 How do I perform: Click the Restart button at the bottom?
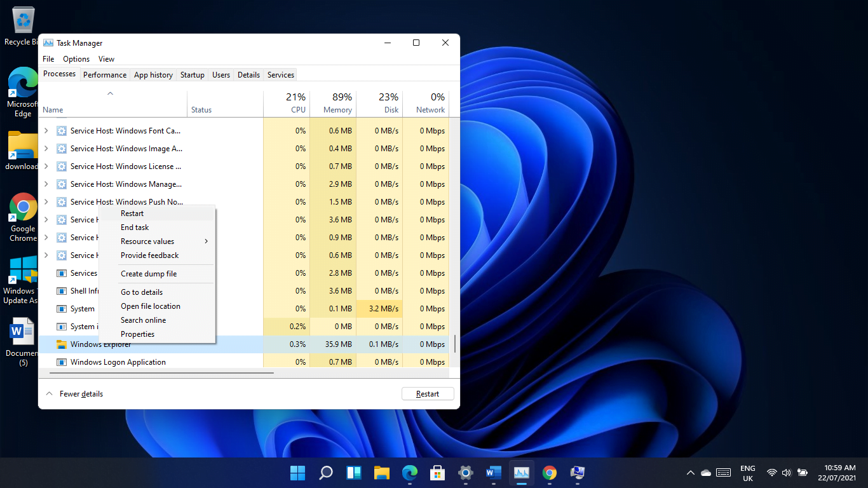428,393
